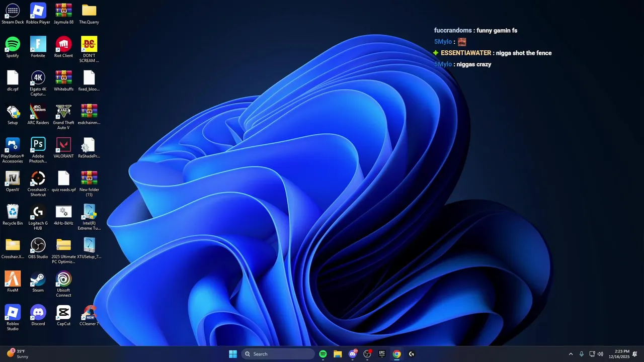Image resolution: width=644 pixels, height=362 pixels.
Task: Expand the hidden system tray icons
Action: click(571, 354)
